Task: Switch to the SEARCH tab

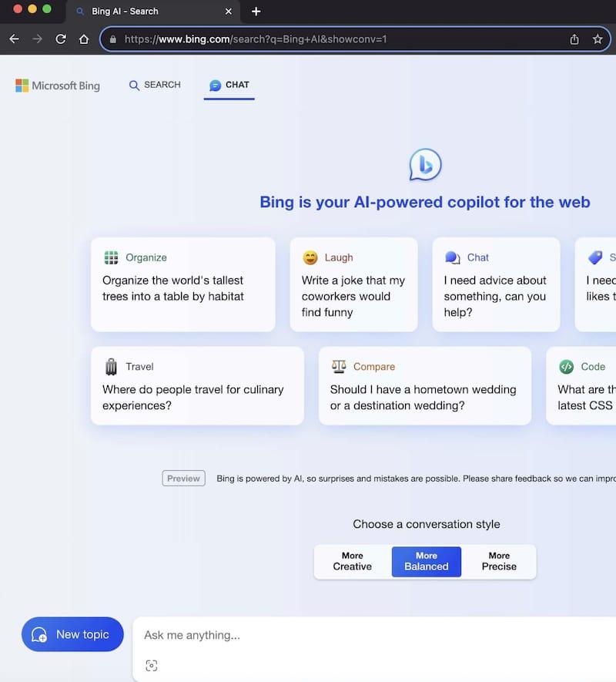Action: click(x=155, y=85)
